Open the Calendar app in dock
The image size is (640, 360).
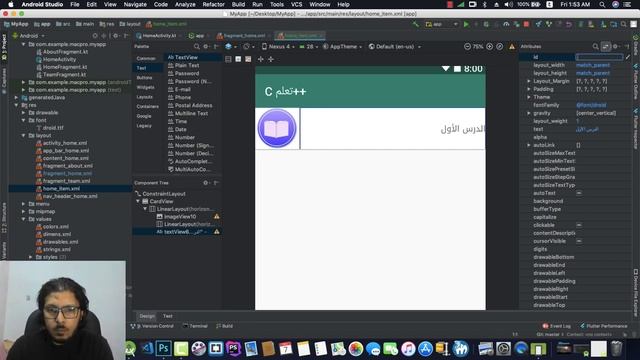coord(286,349)
